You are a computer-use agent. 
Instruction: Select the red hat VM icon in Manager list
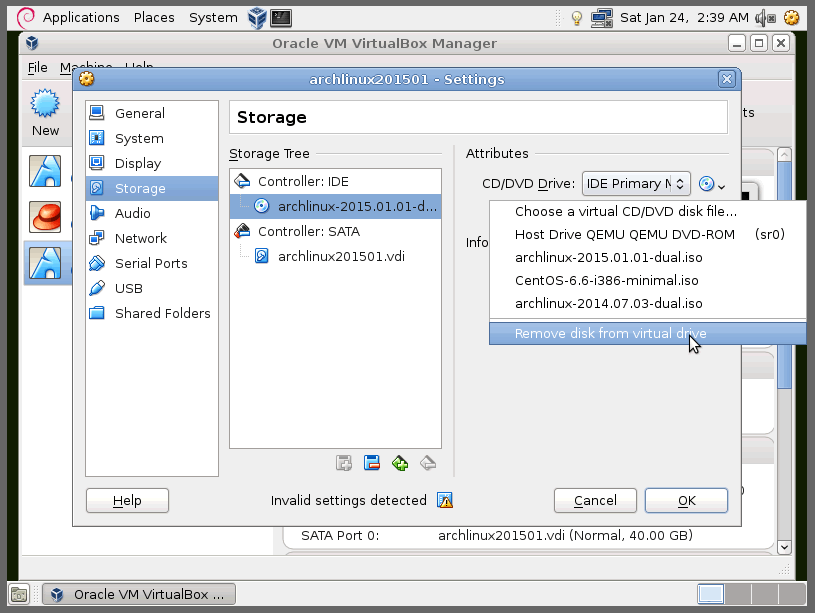click(45, 217)
